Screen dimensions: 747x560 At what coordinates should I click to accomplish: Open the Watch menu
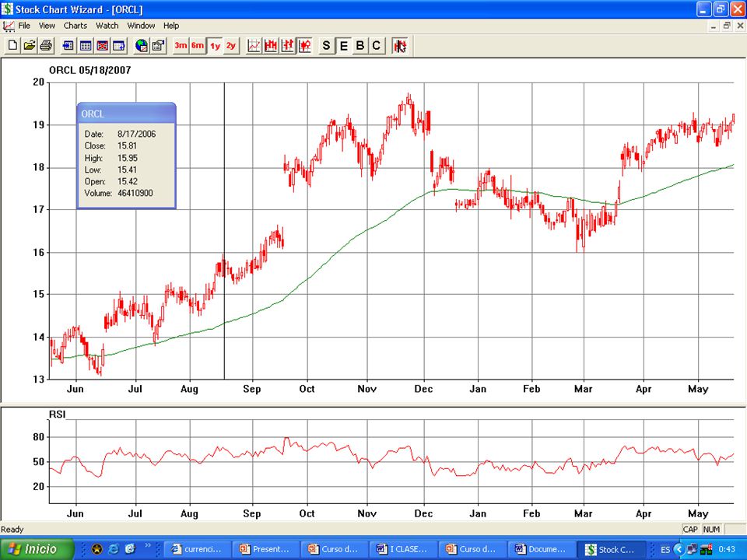[x=107, y=26]
